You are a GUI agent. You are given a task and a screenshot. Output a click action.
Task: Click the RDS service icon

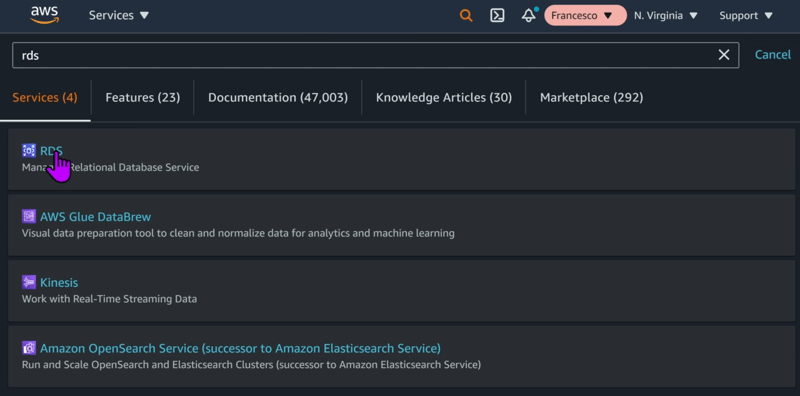pos(29,151)
